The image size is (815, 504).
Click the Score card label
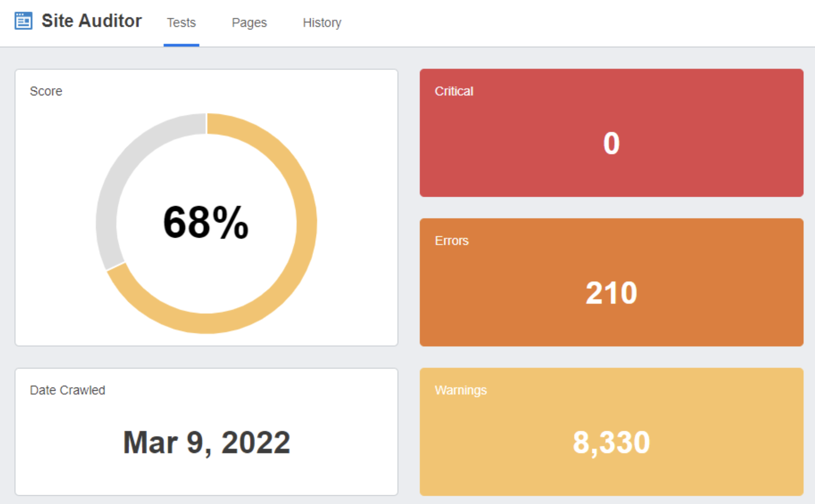[46, 91]
